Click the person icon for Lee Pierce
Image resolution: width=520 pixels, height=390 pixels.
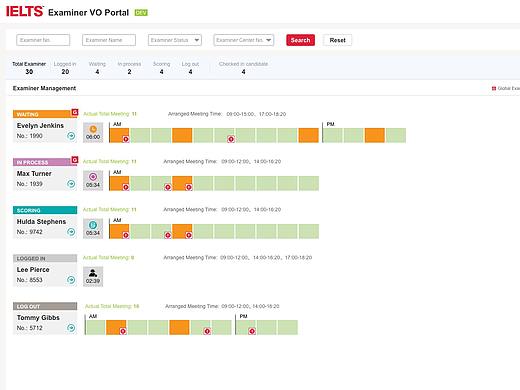click(x=93, y=273)
